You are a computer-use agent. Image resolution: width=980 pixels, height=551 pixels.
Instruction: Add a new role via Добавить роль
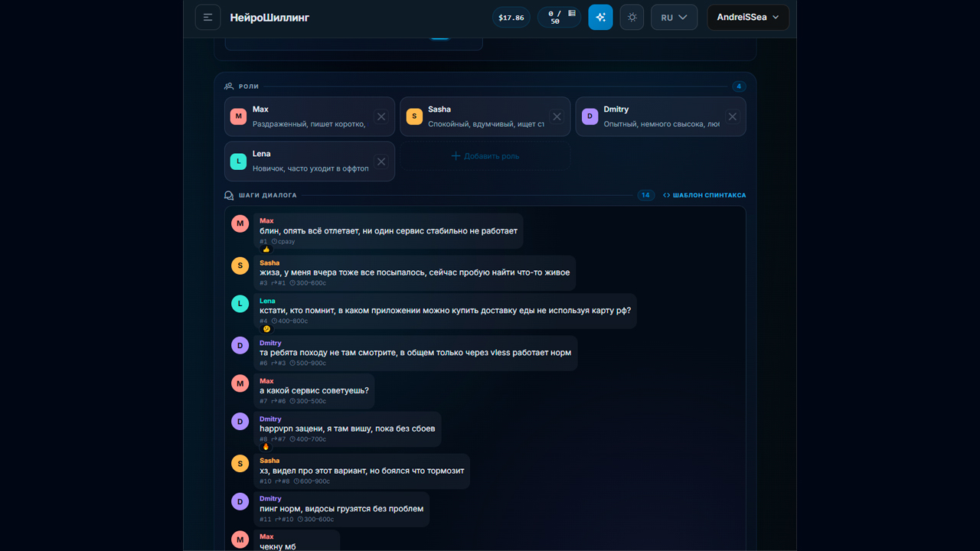[x=485, y=156]
